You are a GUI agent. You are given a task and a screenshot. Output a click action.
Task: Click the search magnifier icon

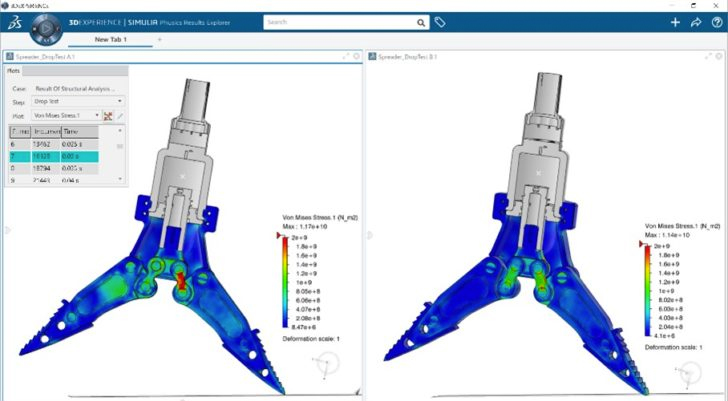[x=421, y=22]
